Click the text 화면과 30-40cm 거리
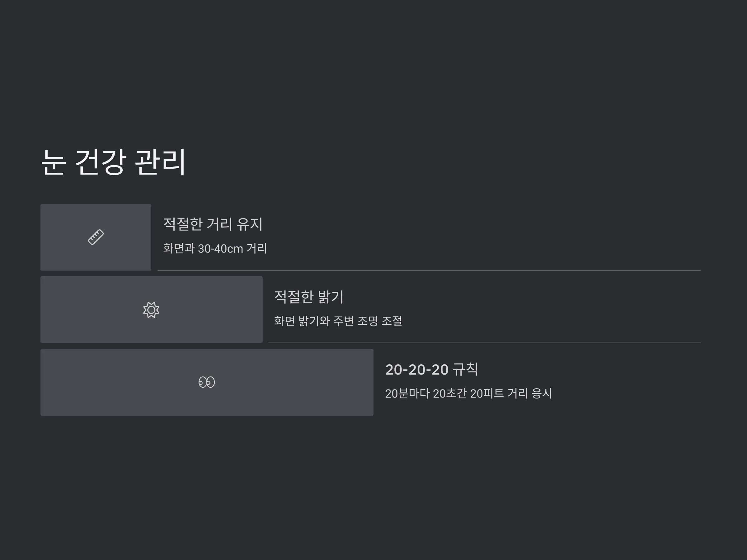Viewport: 747px width, 560px height. click(215, 249)
